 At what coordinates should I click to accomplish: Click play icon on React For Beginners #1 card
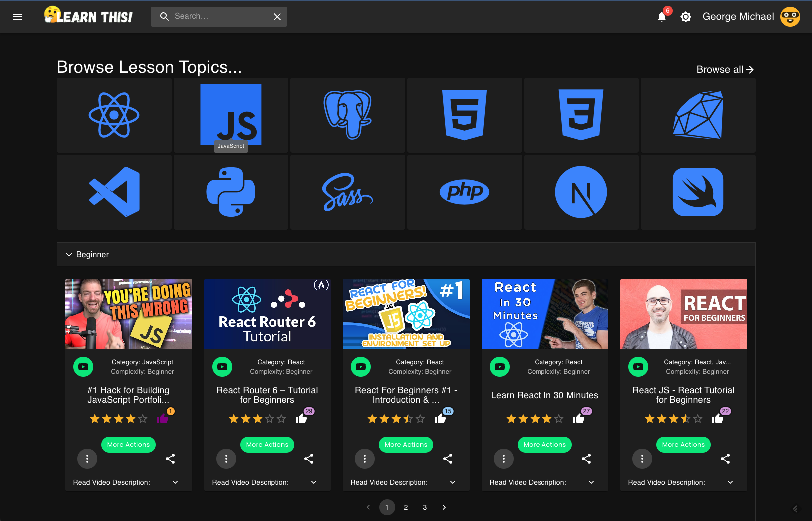click(361, 367)
